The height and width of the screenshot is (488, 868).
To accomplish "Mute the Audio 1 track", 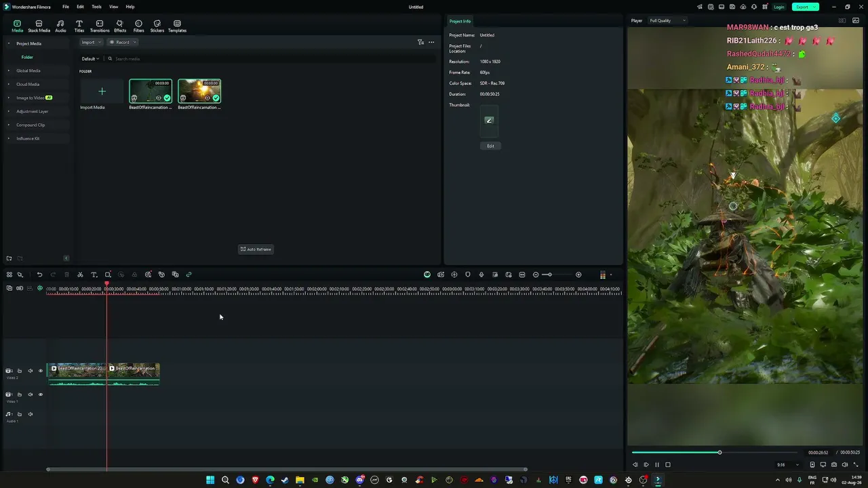I will [31, 414].
